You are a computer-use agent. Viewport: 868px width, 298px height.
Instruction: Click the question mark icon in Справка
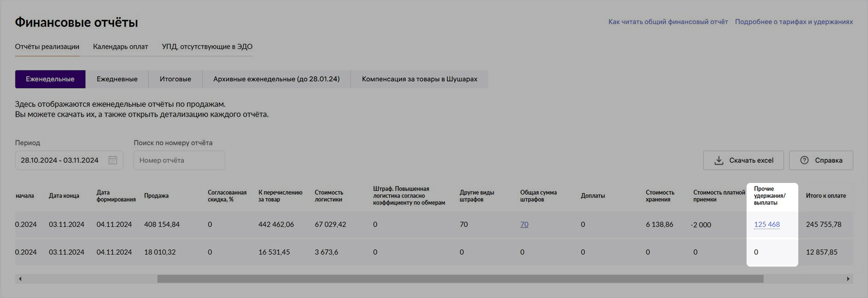804,160
